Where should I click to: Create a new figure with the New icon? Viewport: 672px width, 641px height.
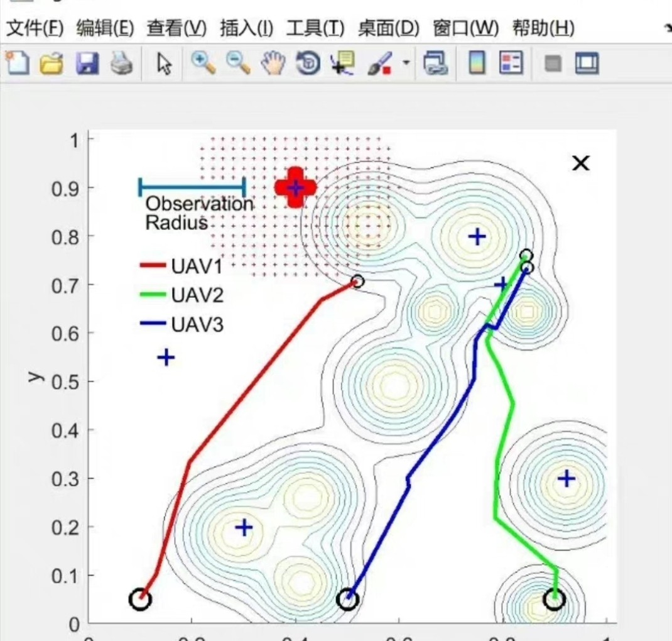click(x=18, y=63)
